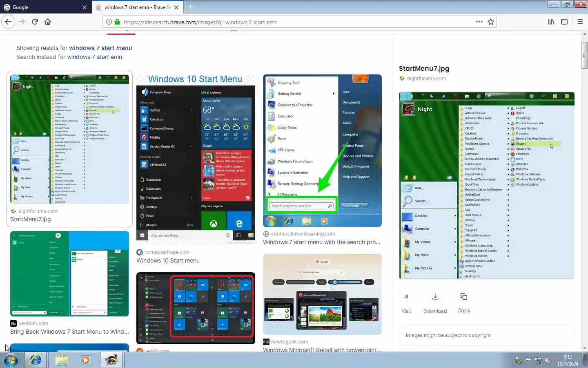Click the raccoon browser icon on taskbar
The image size is (588, 368).
click(x=111, y=360)
